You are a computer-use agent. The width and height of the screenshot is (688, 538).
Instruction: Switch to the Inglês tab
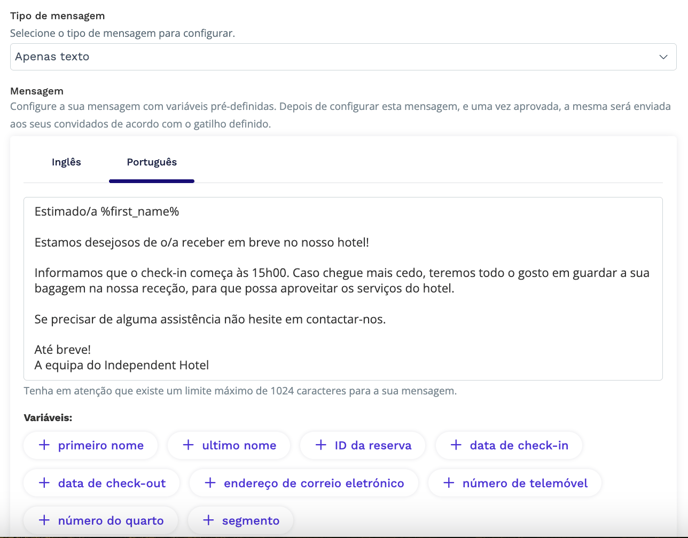pos(66,162)
